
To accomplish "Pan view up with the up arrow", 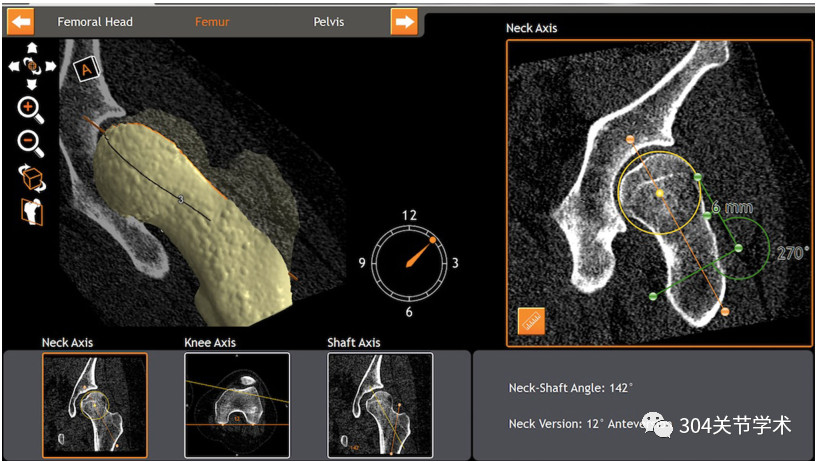I will (x=32, y=48).
